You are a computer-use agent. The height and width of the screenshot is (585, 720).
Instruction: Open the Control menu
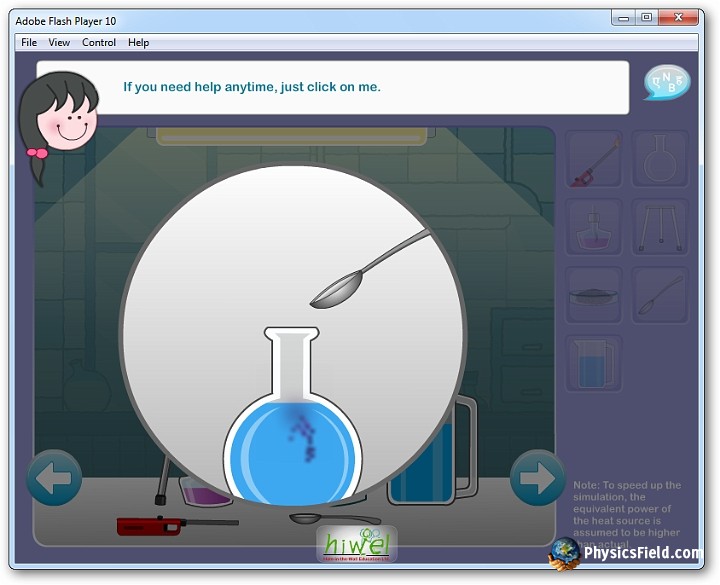click(x=99, y=42)
